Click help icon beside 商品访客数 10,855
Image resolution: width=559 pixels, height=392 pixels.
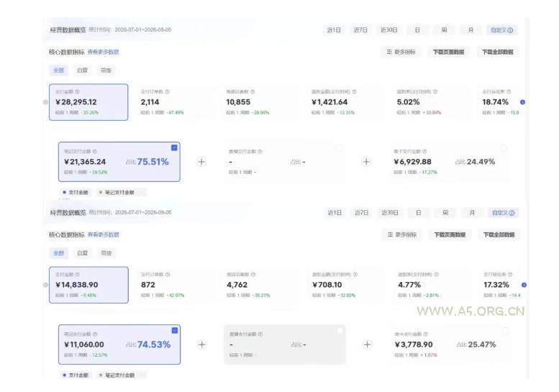click(253, 91)
